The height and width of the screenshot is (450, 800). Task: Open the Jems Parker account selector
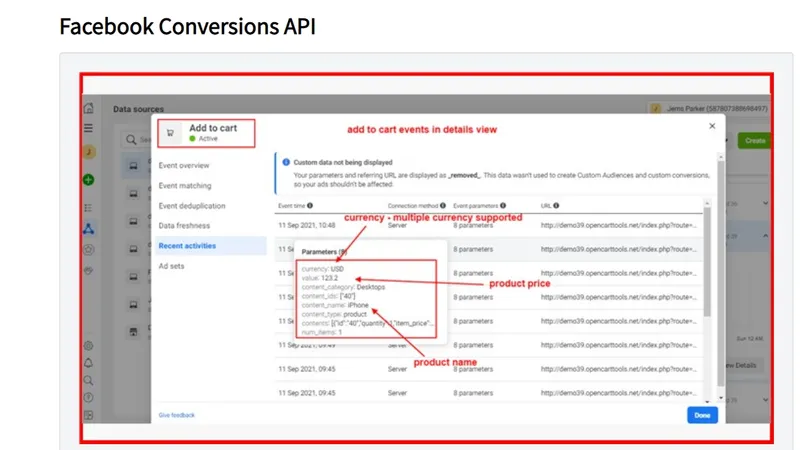pos(709,108)
